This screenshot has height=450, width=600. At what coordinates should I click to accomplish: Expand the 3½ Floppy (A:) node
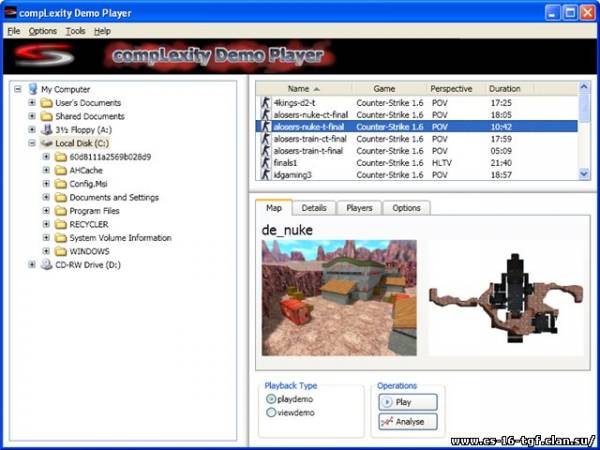click(32, 129)
